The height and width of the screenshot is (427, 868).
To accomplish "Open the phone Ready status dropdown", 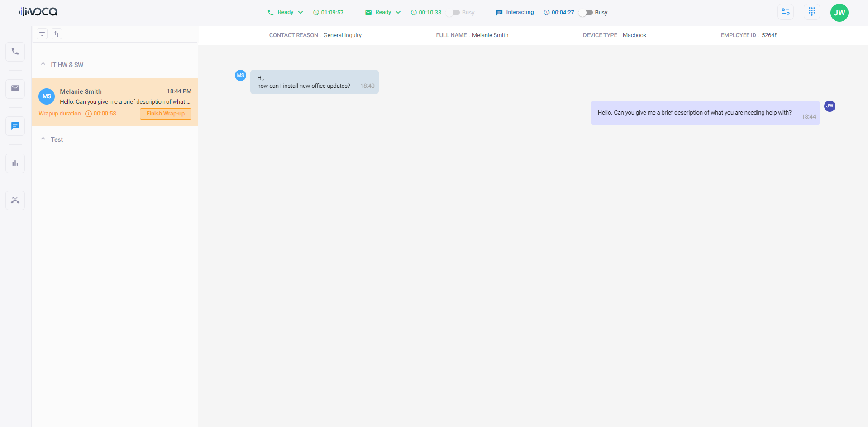I will [x=285, y=13].
